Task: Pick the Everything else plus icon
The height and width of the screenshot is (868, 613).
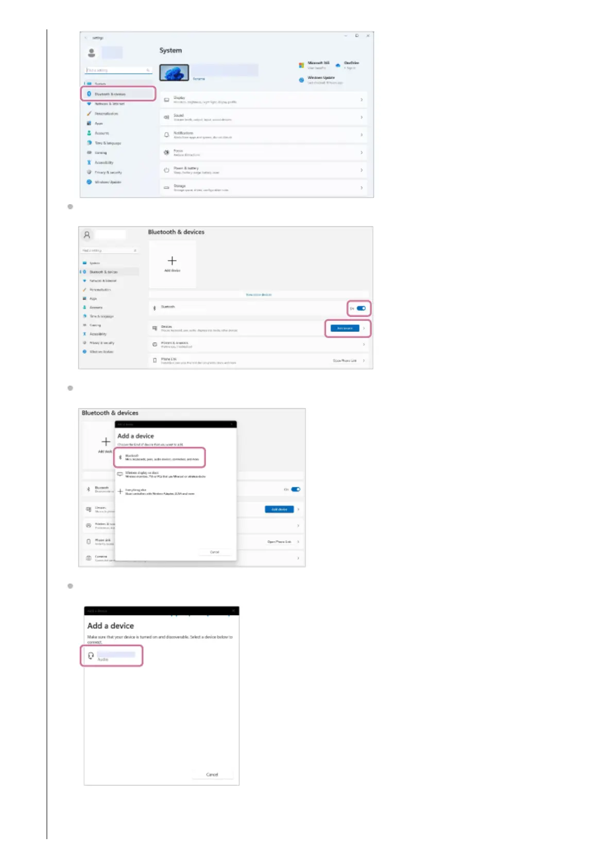Action: [x=120, y=492]
